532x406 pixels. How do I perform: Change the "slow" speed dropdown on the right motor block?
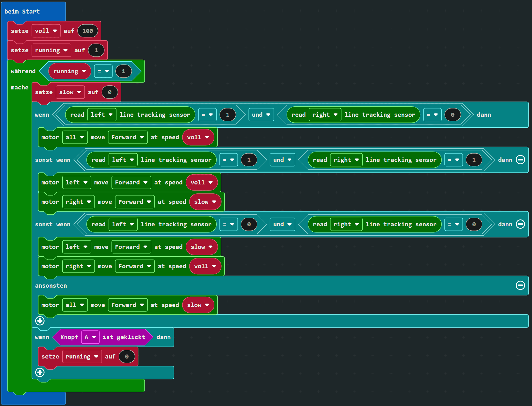[x=205, y=202]
